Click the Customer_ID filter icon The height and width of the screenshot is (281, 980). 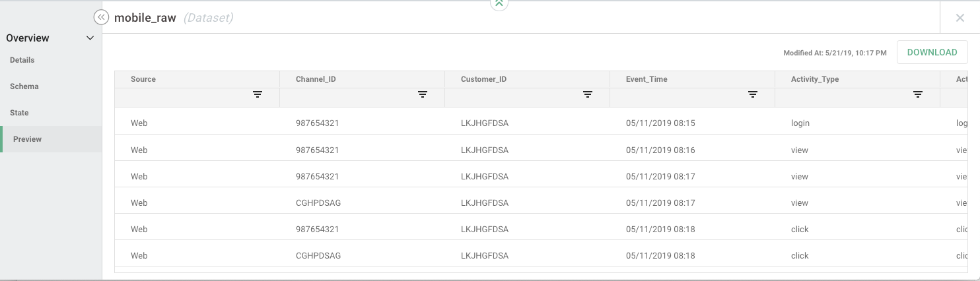(x=587, y=95)
